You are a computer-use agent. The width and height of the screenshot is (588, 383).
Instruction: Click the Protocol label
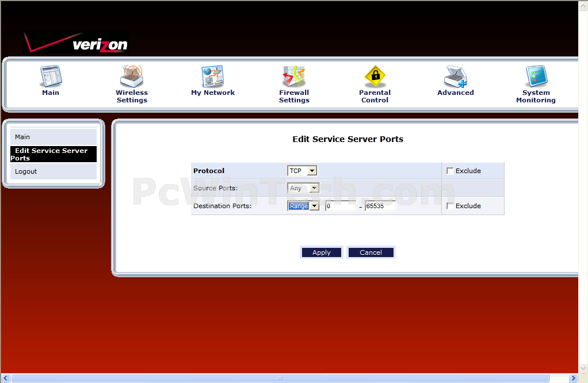coord(209,171)
